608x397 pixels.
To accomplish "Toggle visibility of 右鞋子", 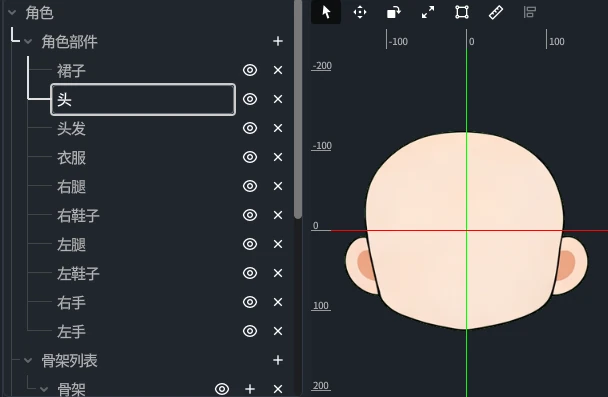I will tap(250, 215).
